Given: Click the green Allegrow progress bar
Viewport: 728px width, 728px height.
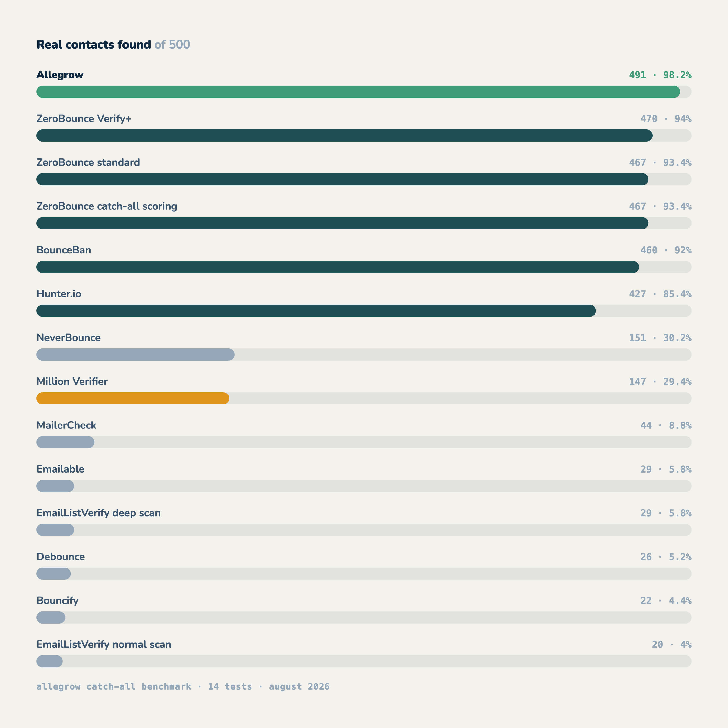Looking at the screenshot, I should [x=358, y=92].
